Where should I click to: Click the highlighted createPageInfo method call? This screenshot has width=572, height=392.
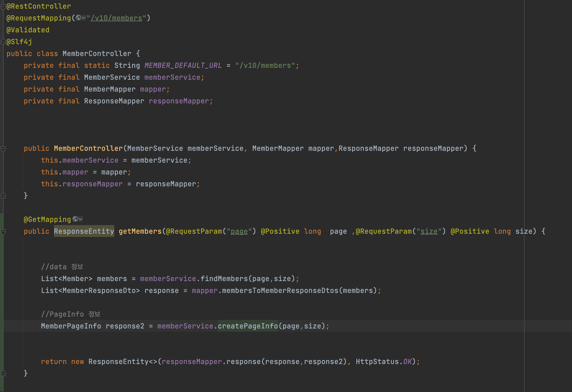pyautogui.click(x=248, y=326)
